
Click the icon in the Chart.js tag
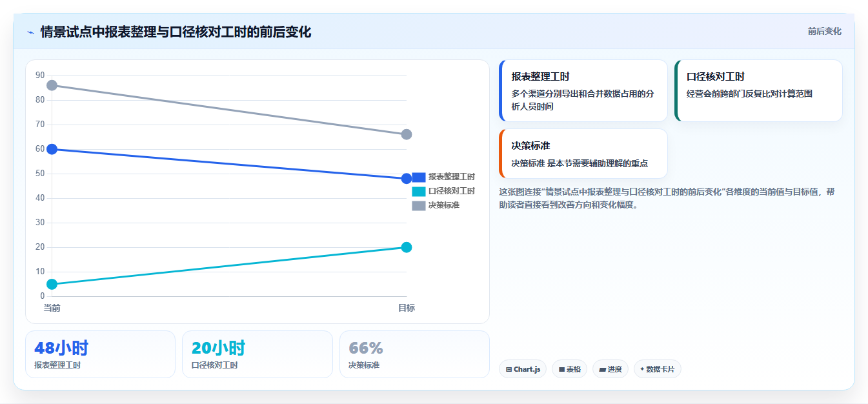pyautogui.click(x=509, y=370)
